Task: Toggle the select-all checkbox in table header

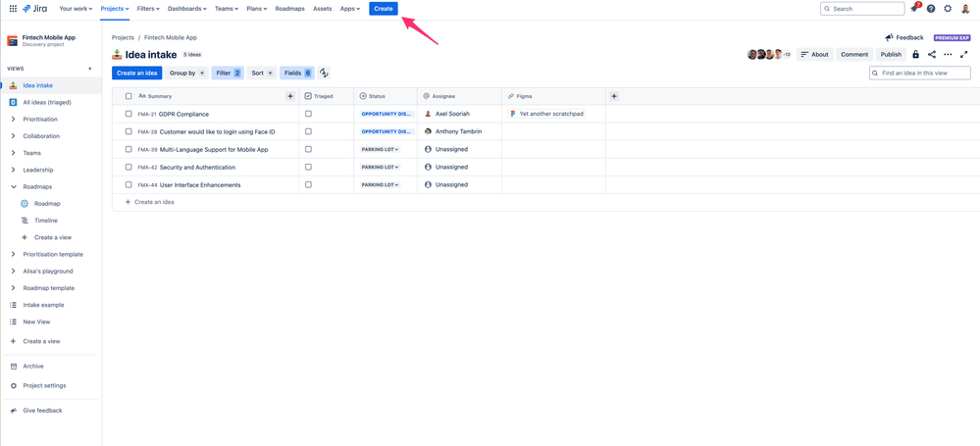Action: 129,96
